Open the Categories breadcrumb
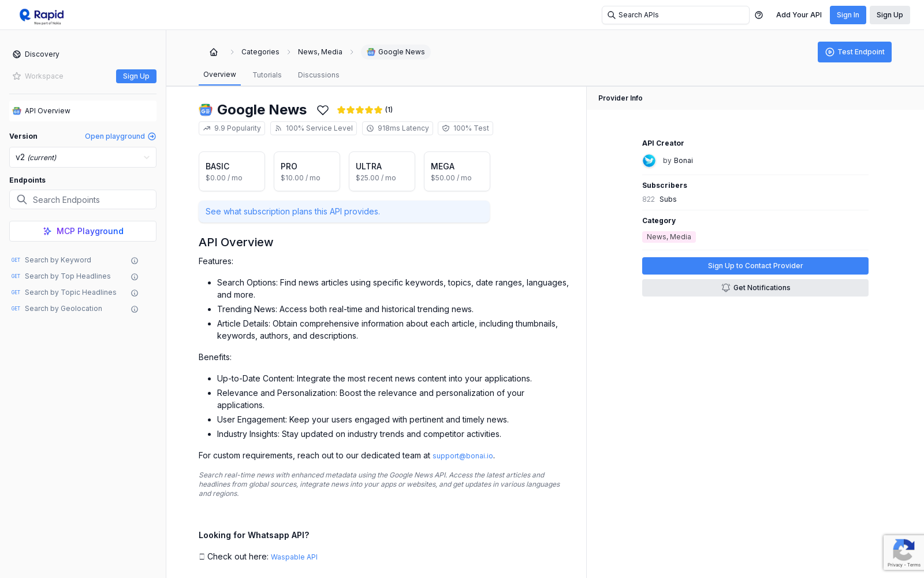 pyautogui.click(x=260, y=52)
